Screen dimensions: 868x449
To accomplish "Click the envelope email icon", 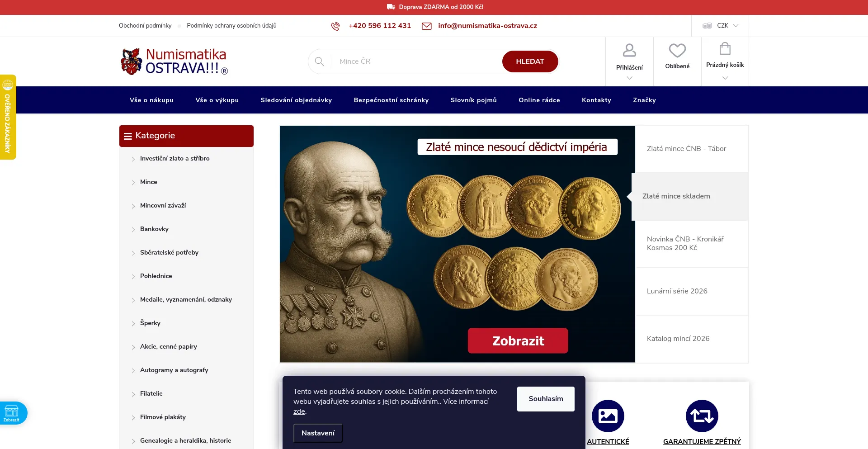I will click(x=426, y=26).
